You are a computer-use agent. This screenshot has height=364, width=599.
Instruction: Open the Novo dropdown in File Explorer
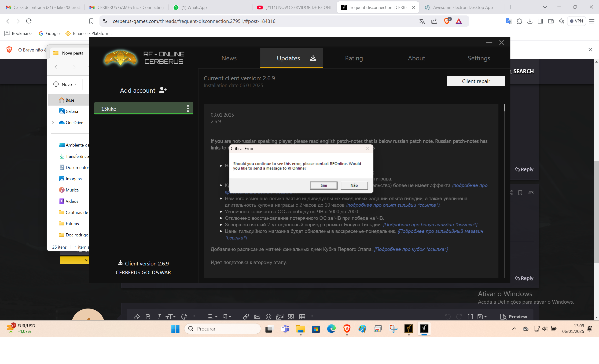pos(65,84)
